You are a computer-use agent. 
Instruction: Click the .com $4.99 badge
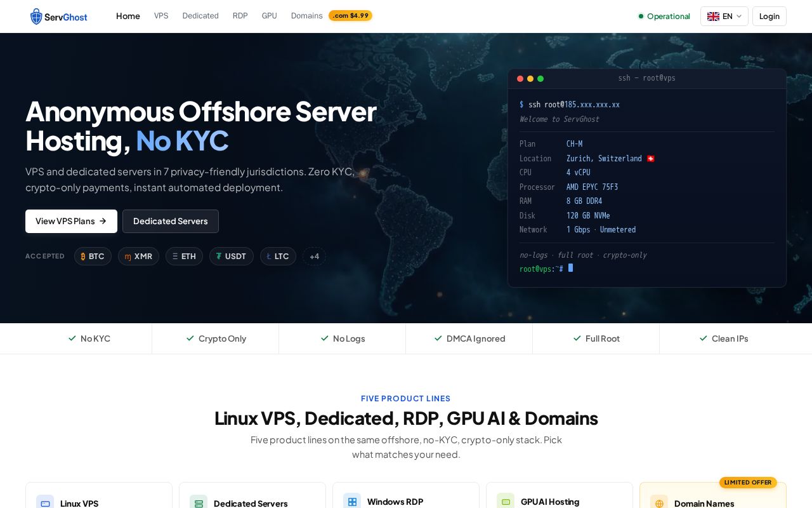click(350, 15)
